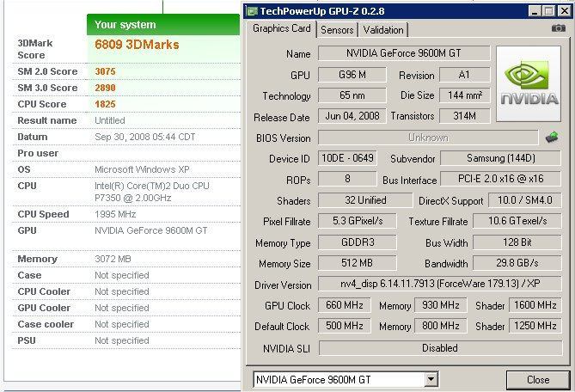
Task: Click Not specified in the GPU Cooler row
Action: tap(122, 308)
